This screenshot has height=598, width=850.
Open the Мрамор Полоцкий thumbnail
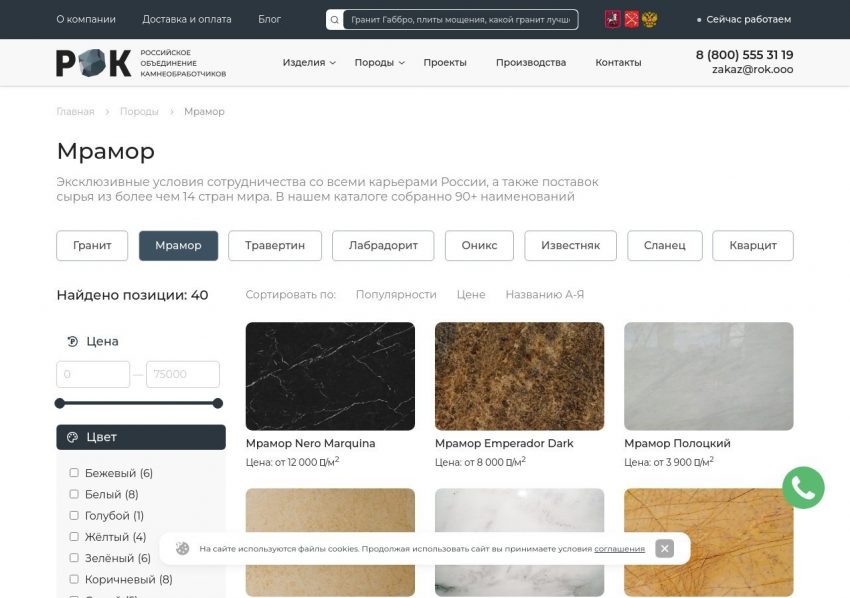(x=709, y=376)
